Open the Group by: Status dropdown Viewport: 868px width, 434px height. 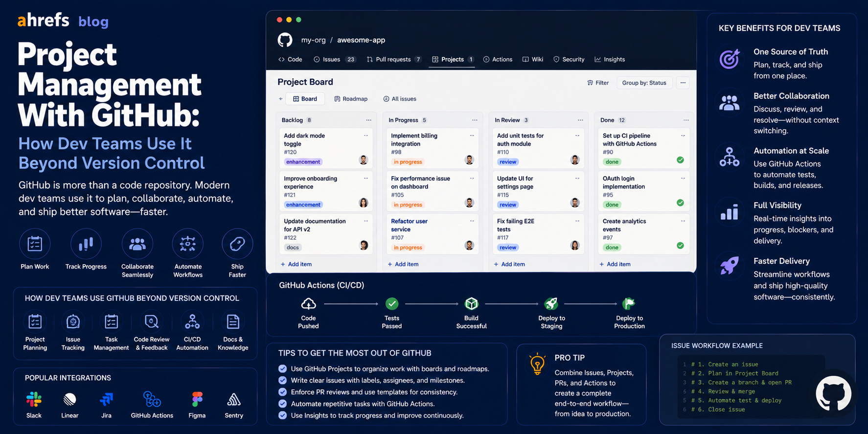[x=644, y=83]
